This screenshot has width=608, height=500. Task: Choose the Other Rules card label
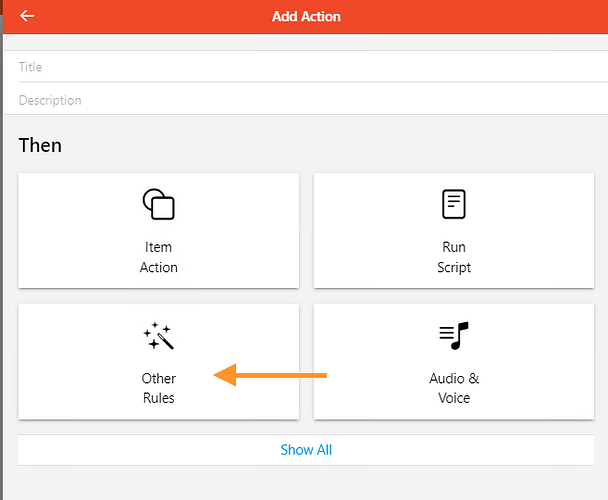tap(159, 388)
